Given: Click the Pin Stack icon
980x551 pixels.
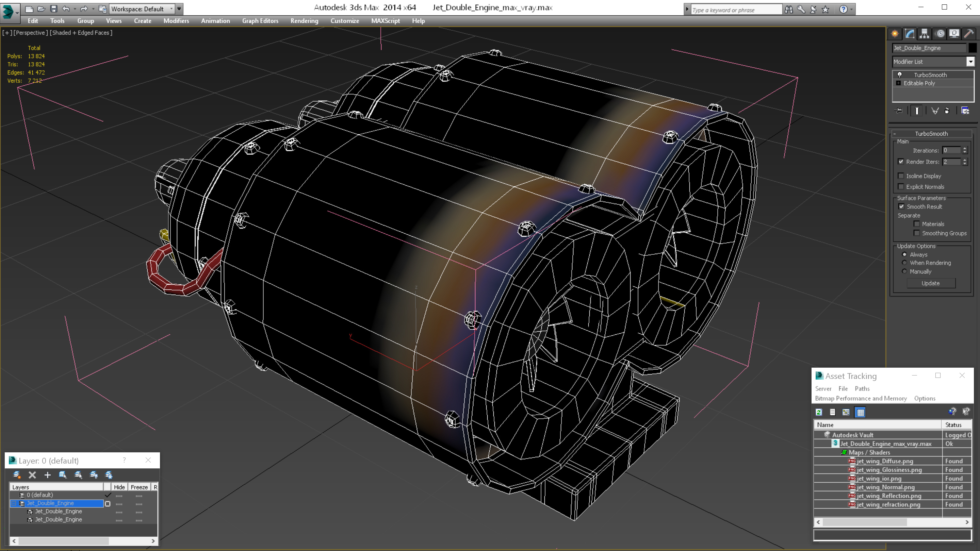Looking at the screenshot, I should click(x=899, y=111).
